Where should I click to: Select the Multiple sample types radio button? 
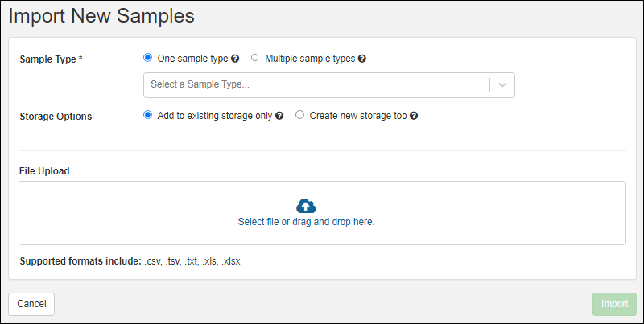[255, 58]
